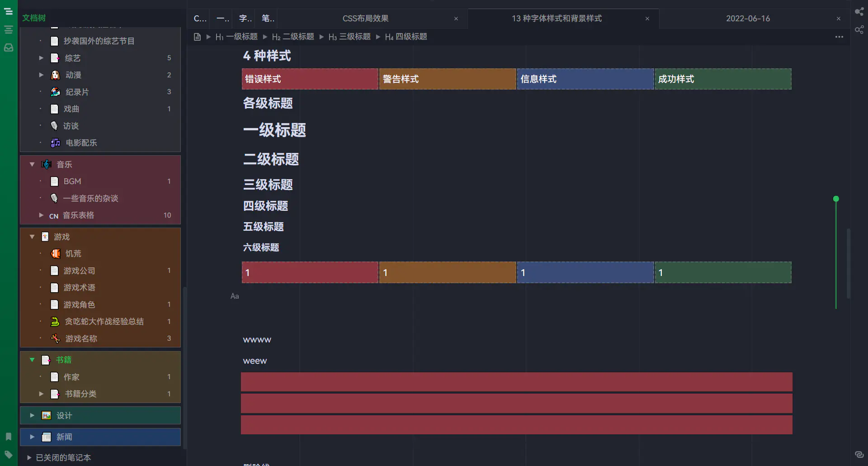Open the bookmarks panel icon
This screenshot has width=868, height=466.
(8, 437)
